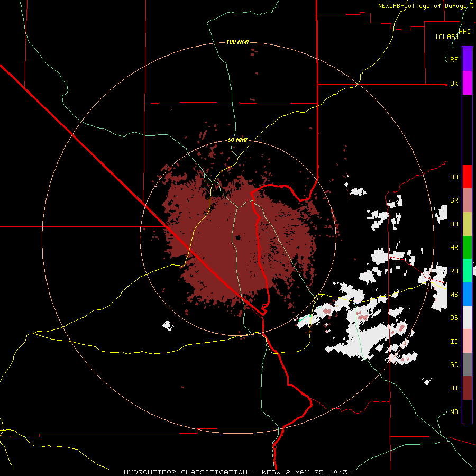Click the light green RA legend swatch
This screenshot has width=476, height=476.
pos(467,270)
